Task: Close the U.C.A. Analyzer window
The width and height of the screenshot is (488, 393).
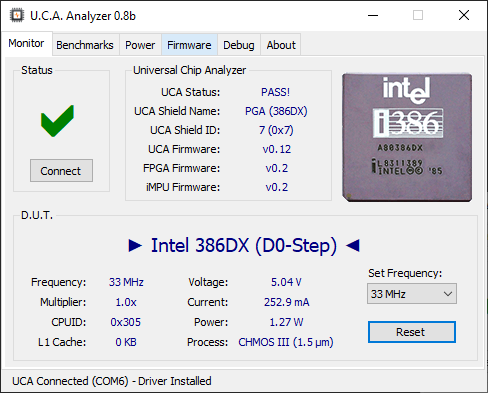Action: [x=464, y=15]
